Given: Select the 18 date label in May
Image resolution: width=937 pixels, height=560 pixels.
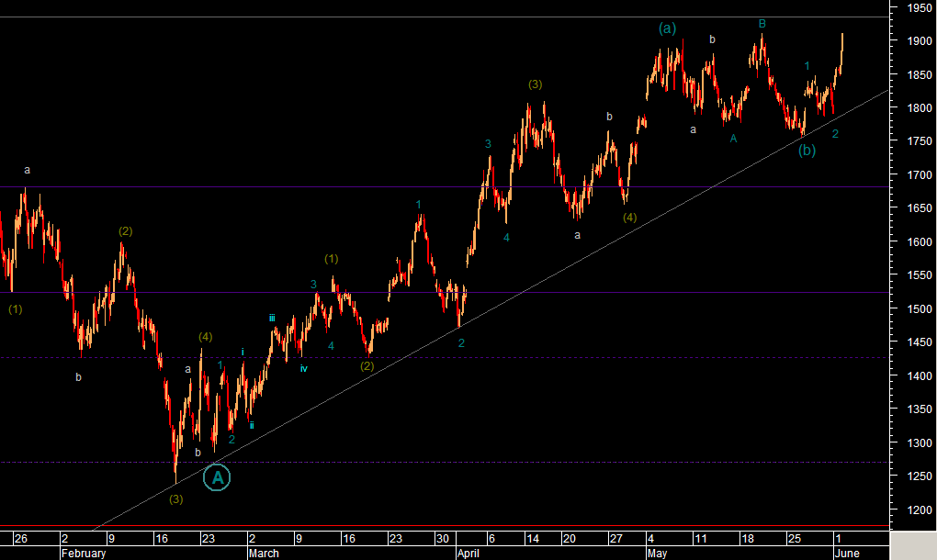Looking at the screenshot, I should pos(748,539).
